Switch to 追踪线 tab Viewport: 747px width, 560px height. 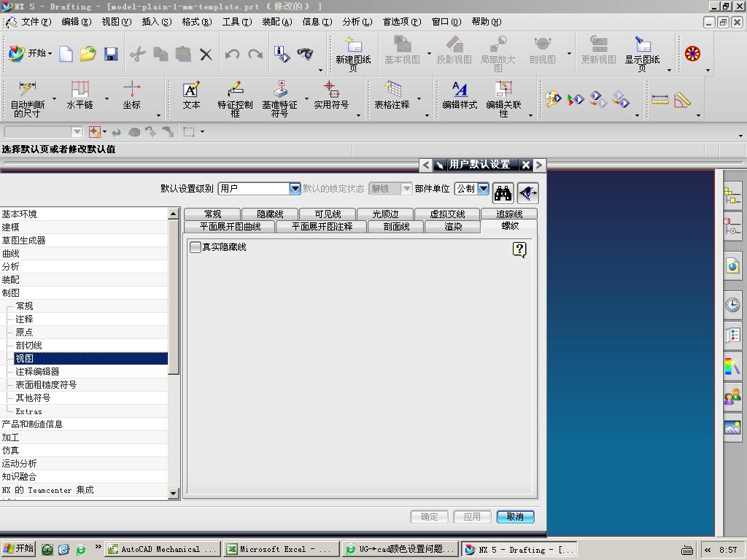pyautogui.click(x=509, y=214)
